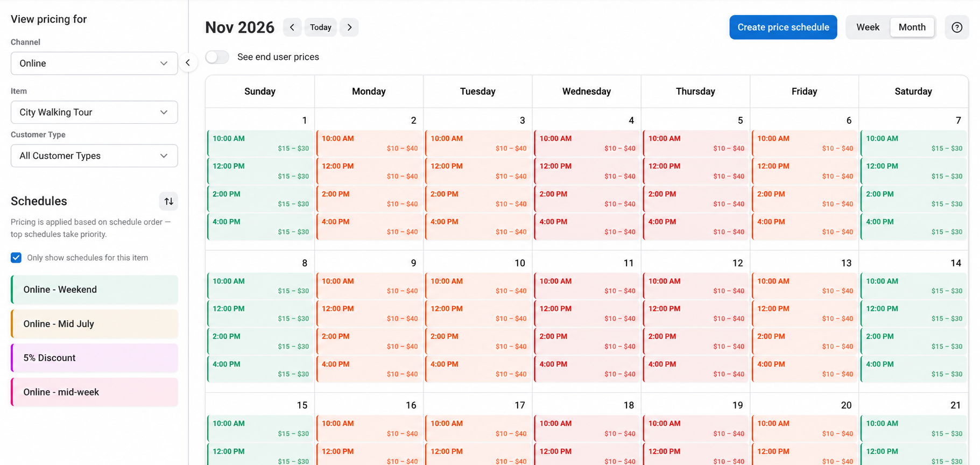The height and width of the screenshot is (465, 980).
Task: Open the 2:00 PM slot on Thursday the 12th
Action: click(696, 341)
